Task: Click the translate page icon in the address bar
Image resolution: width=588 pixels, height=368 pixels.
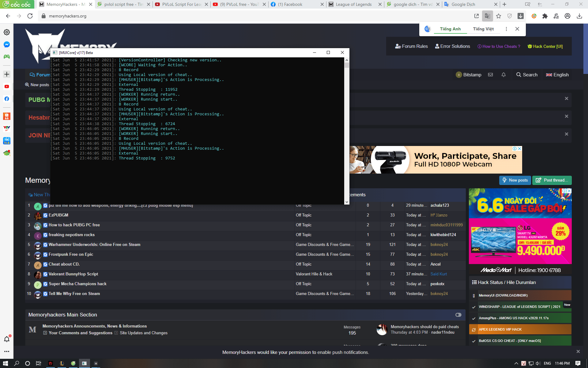Action: point(487,16)
